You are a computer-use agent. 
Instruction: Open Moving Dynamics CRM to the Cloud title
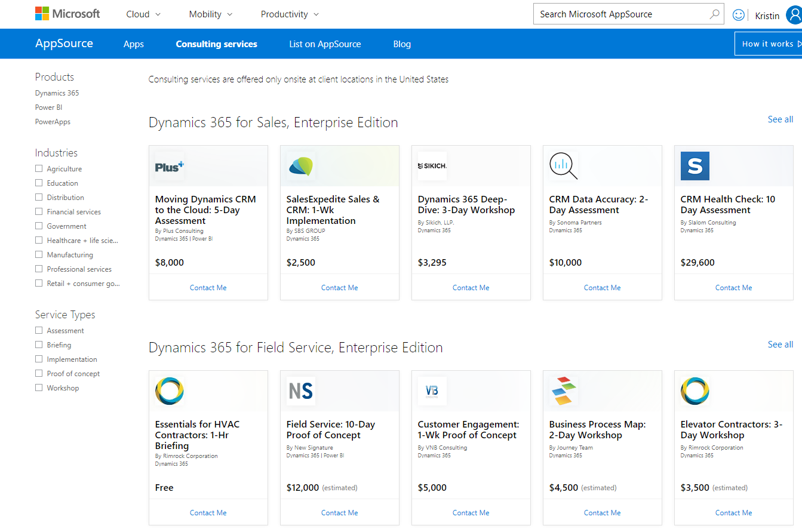(x=205, y=210)
